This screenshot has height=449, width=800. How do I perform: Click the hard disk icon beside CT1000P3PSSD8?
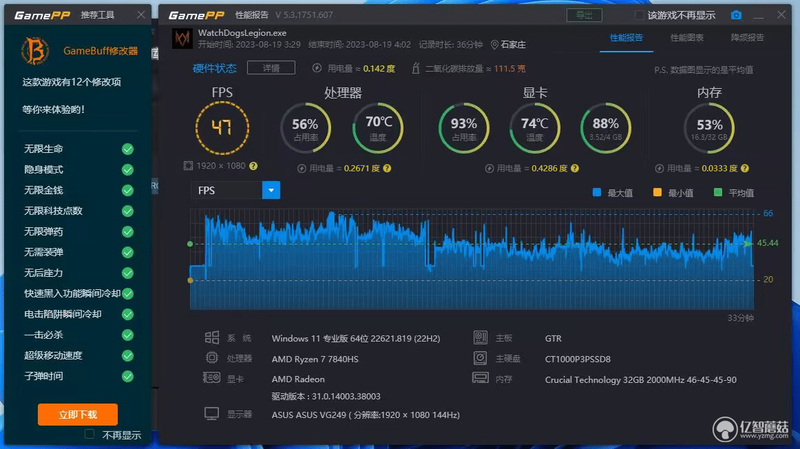click(x=480, y=358)
